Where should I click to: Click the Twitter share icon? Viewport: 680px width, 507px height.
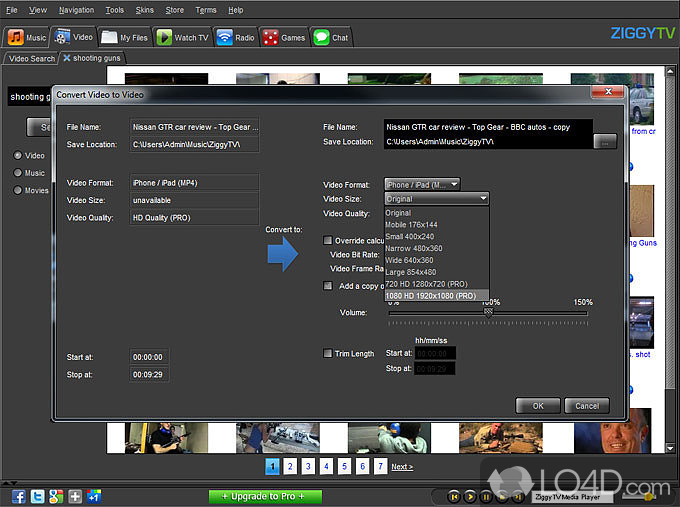click(x=38, y=496)
